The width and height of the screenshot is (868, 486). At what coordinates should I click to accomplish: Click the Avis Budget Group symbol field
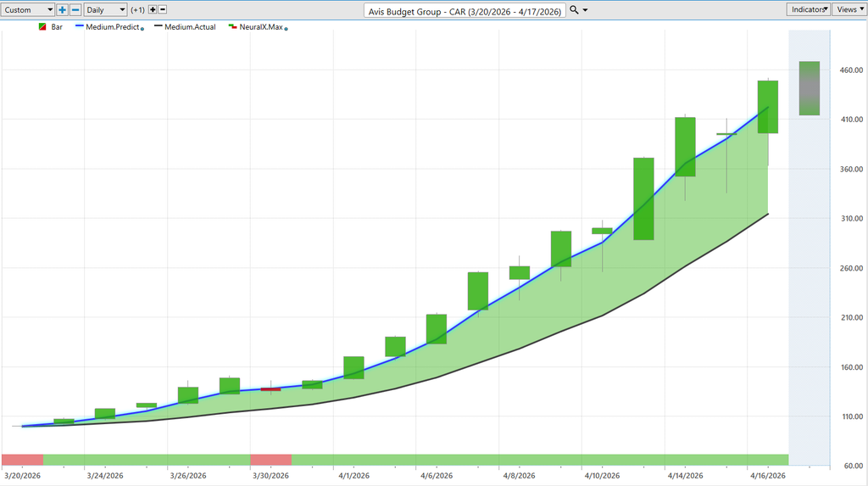tap(464, 11)
